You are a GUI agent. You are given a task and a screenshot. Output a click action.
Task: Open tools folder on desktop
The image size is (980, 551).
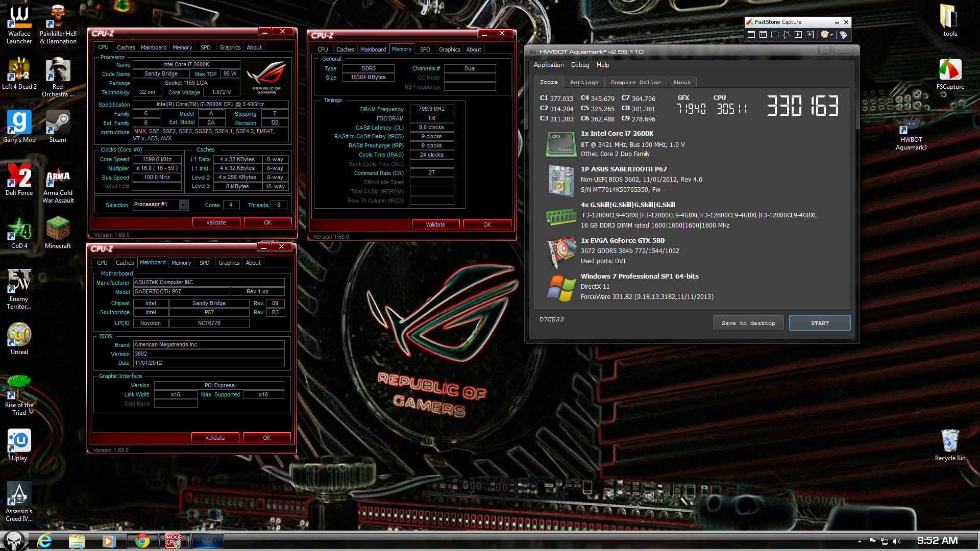(950, 20)
